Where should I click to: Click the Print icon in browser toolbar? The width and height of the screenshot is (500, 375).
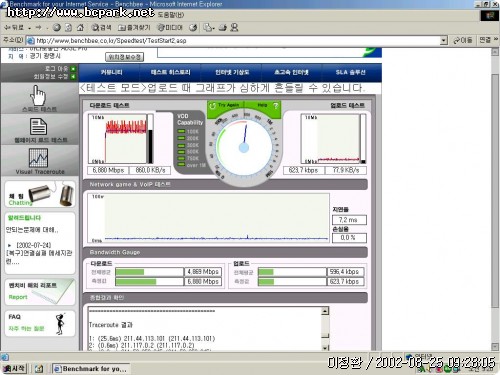point(223,28)
